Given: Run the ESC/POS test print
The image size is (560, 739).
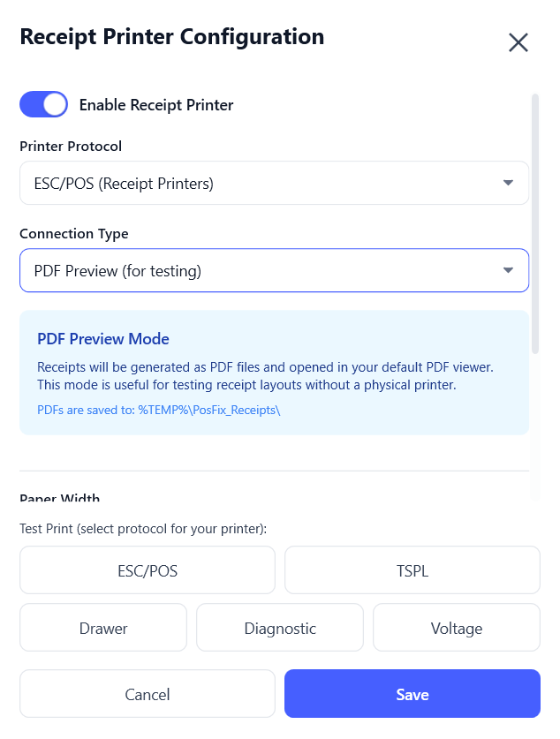Looking at the screenshot, I should coord(148,570).
